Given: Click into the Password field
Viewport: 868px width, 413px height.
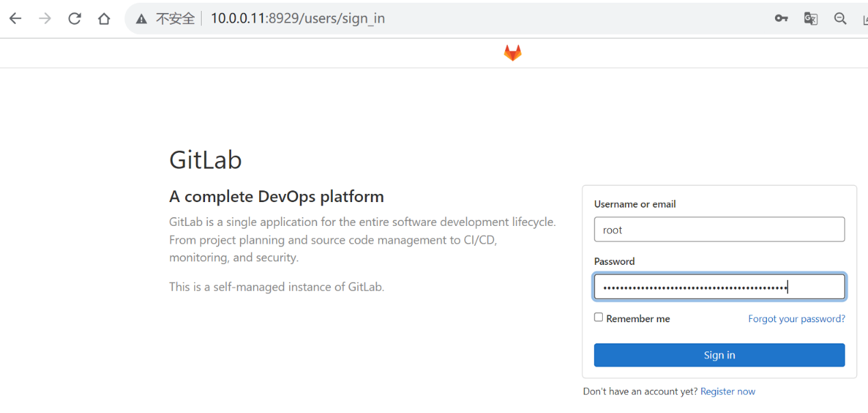Looking at the screenshot, I should click(x=719, y=287).
